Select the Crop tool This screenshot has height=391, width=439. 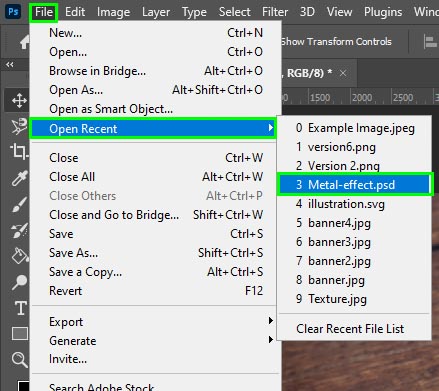(x=18, y=152)
